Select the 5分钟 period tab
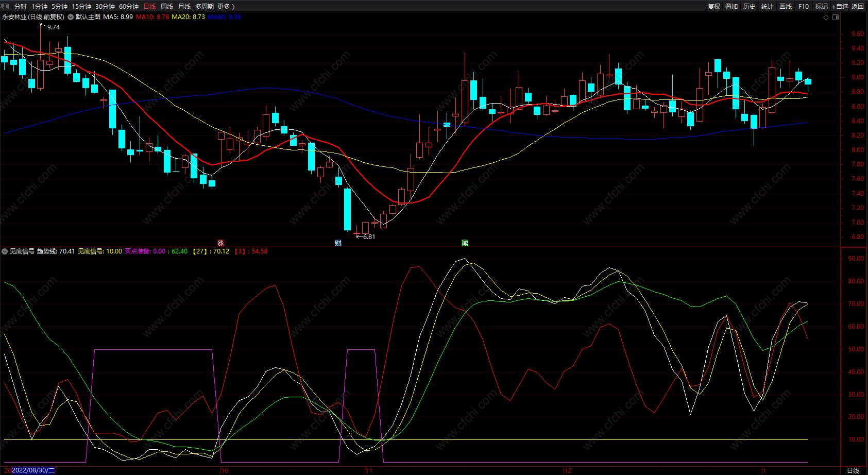The image size is (868, 475). coord(59,7)
